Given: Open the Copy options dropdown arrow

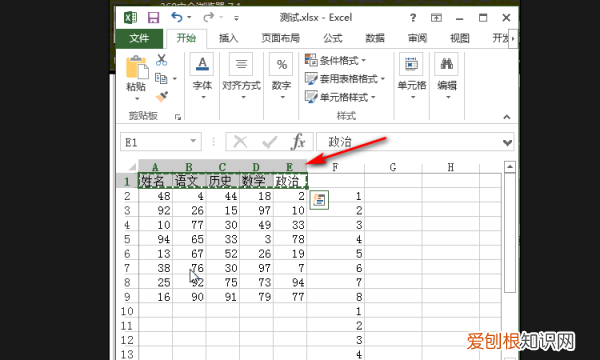Looking at the screenshot, I should [x=175, y=79].
